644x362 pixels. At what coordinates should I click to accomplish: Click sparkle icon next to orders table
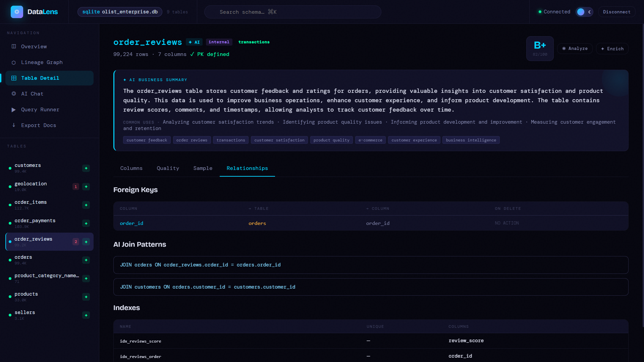86,260
